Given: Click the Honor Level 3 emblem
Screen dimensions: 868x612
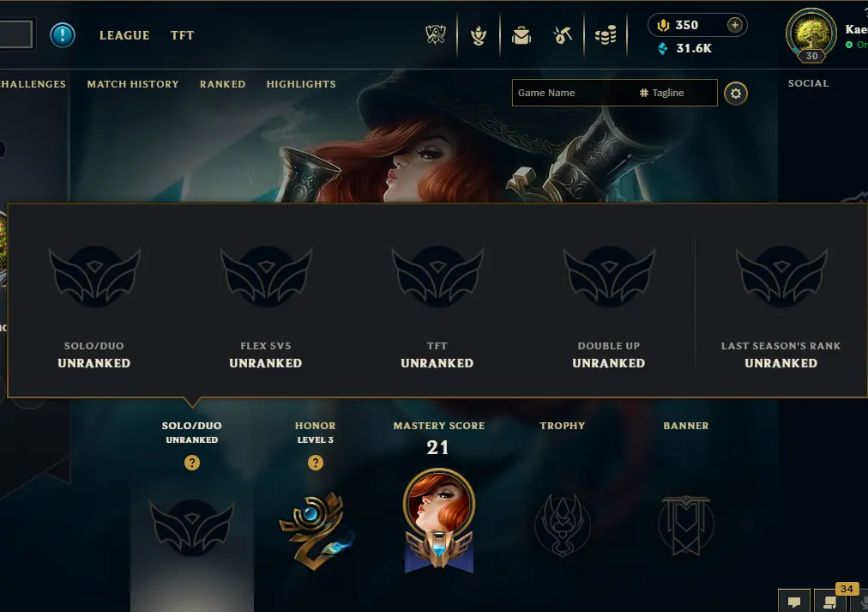Looking at the screenshot, I should [x=316, y=530].
